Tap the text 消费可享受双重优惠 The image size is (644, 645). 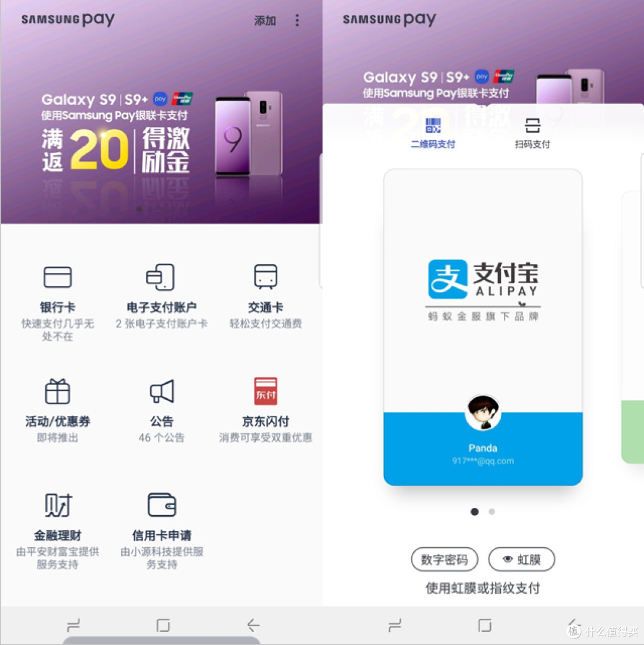265,438
